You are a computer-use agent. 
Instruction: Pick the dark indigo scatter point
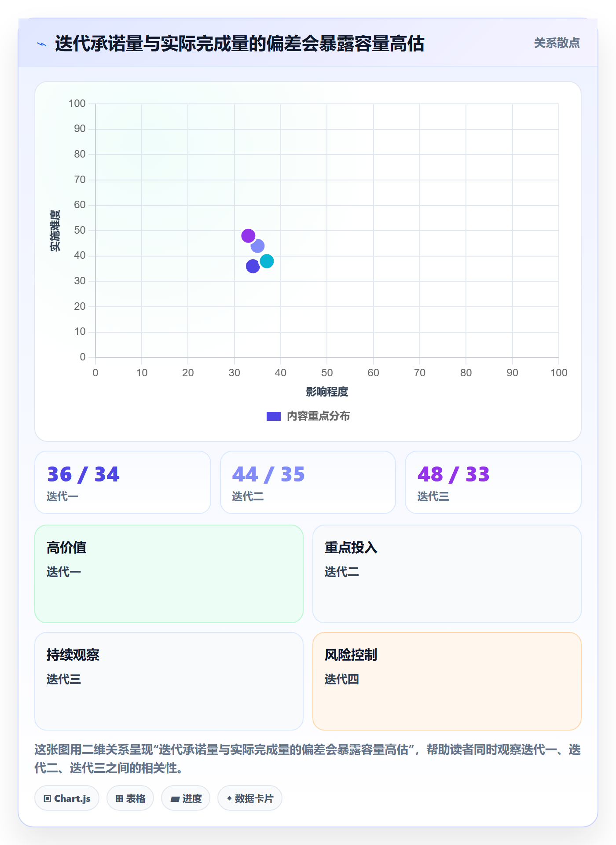[253, 266]
